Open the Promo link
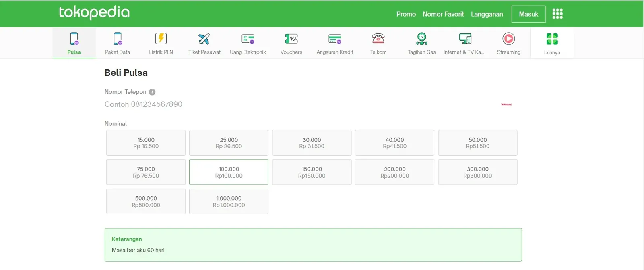644x270 pixels. coord(406,14)
